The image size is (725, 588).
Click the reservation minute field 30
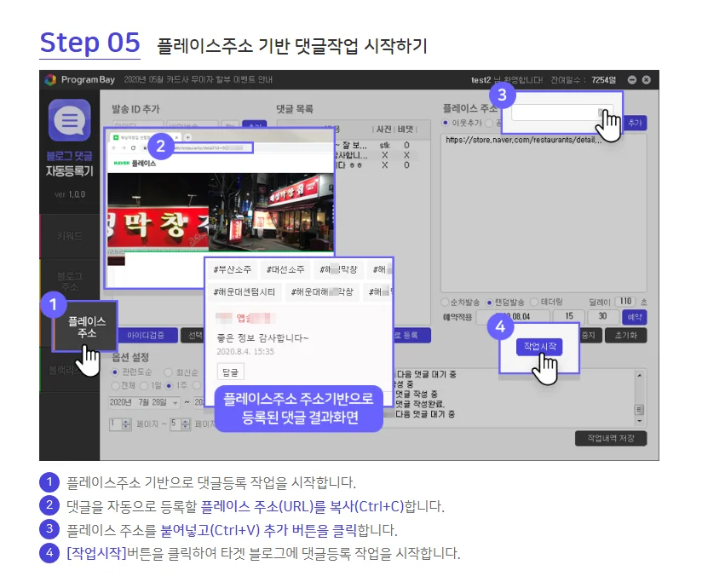click(602, 316)
